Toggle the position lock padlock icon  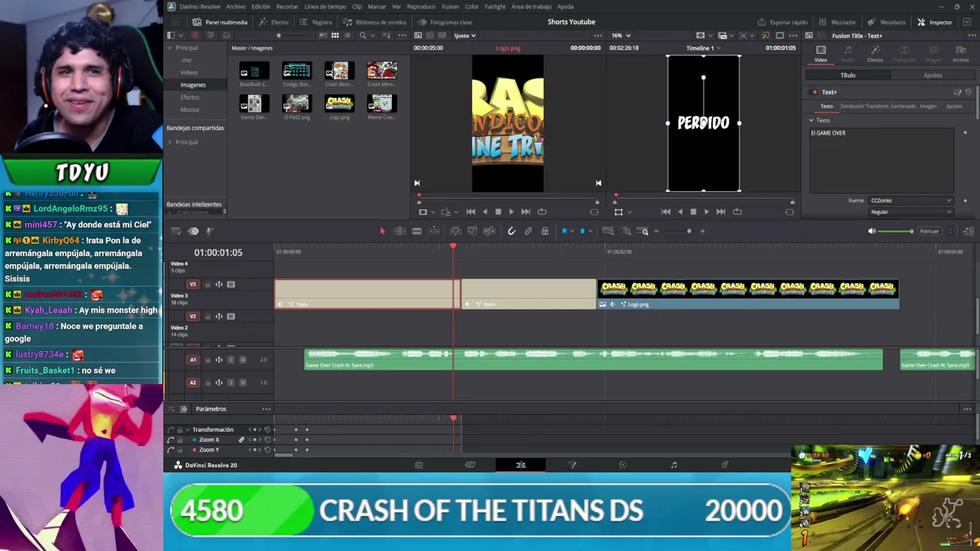pos(544,231)
